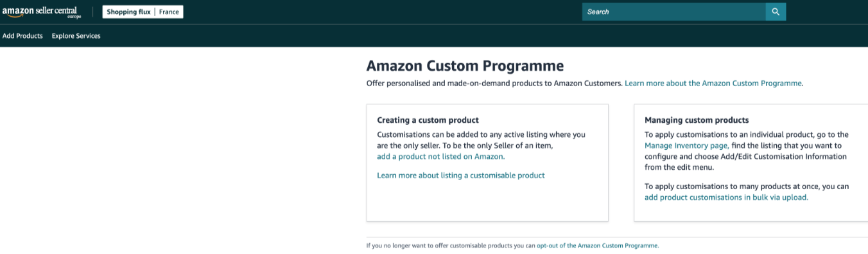868x254 pixels.
Task: Click the search magnifier icon button
Action: 776,12
